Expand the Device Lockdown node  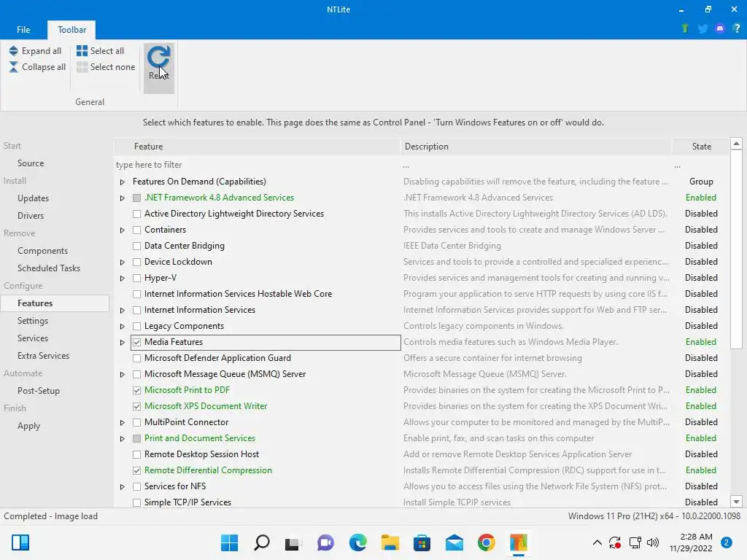tap(123, 262)
